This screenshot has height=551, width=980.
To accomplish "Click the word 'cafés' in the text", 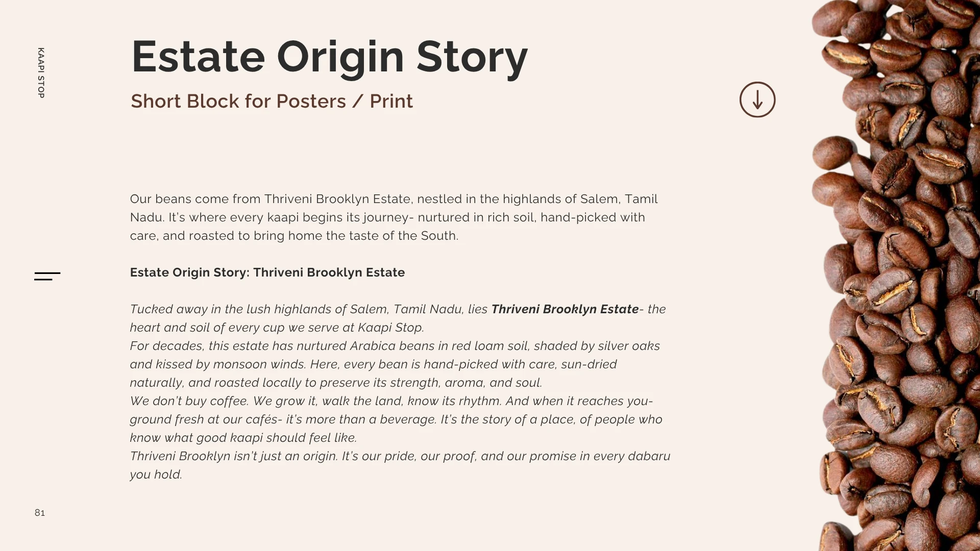I will point(261,419).
